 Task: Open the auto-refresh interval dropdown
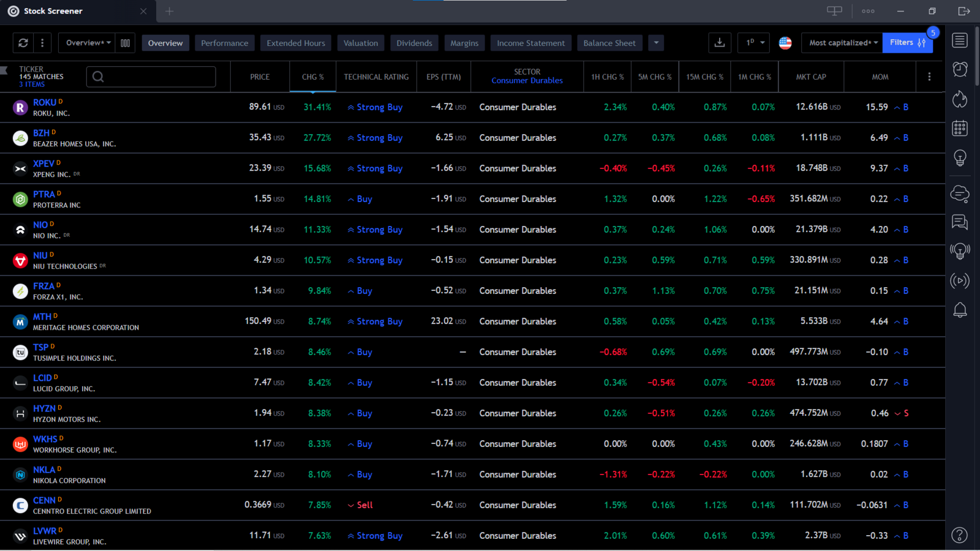755,43
